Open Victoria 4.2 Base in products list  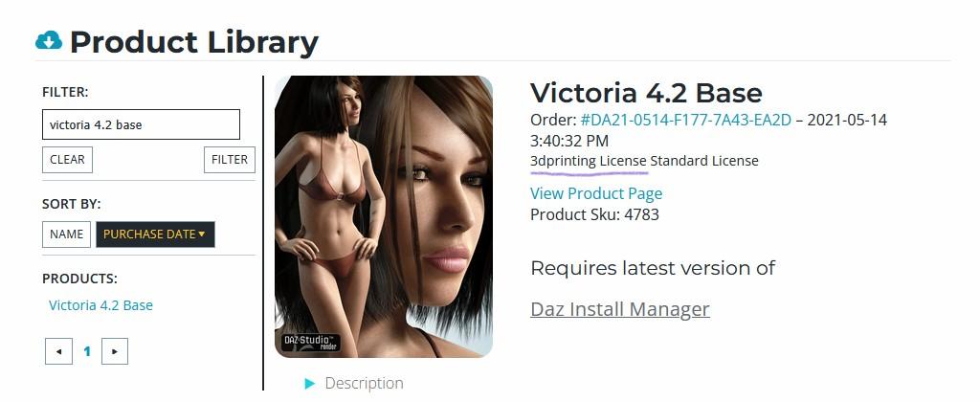[x=100, y=305]
